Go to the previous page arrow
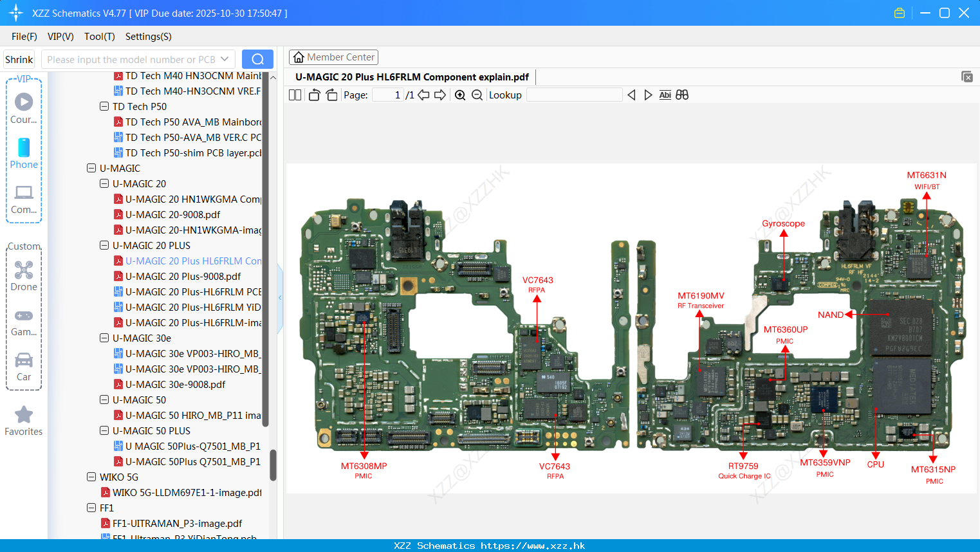The width and height of the screenshot is (980, 552). point(423,95)
